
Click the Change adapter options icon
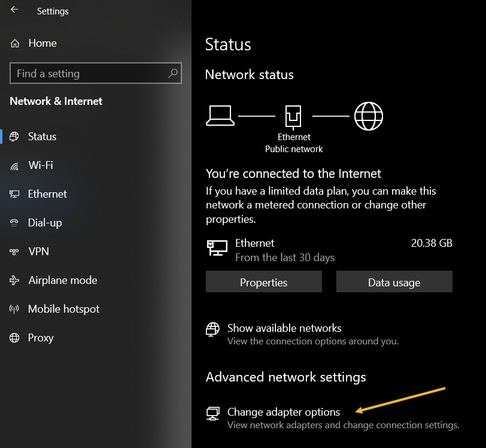pyautogui.click(x=213, y=413)
